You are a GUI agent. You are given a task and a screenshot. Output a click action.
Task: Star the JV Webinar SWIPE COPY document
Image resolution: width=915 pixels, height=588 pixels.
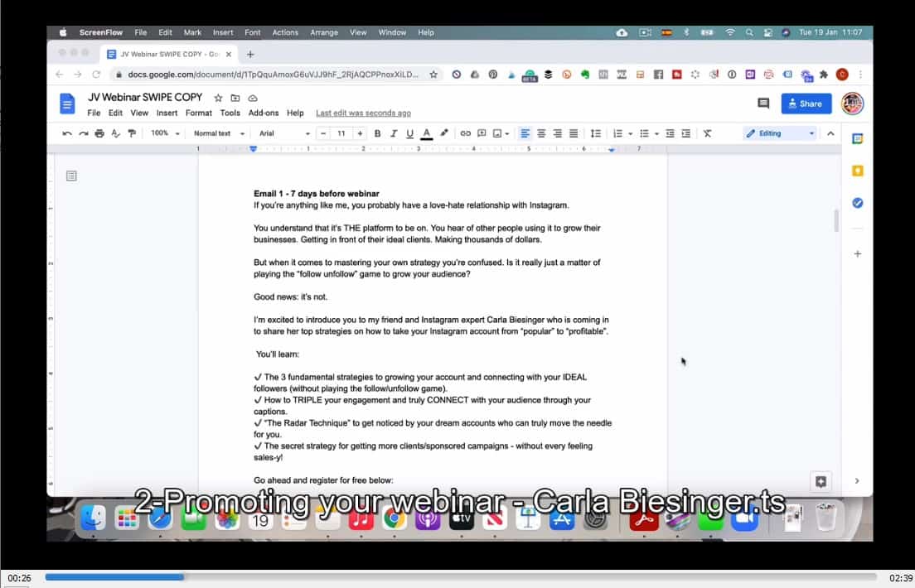coord(219,98)
